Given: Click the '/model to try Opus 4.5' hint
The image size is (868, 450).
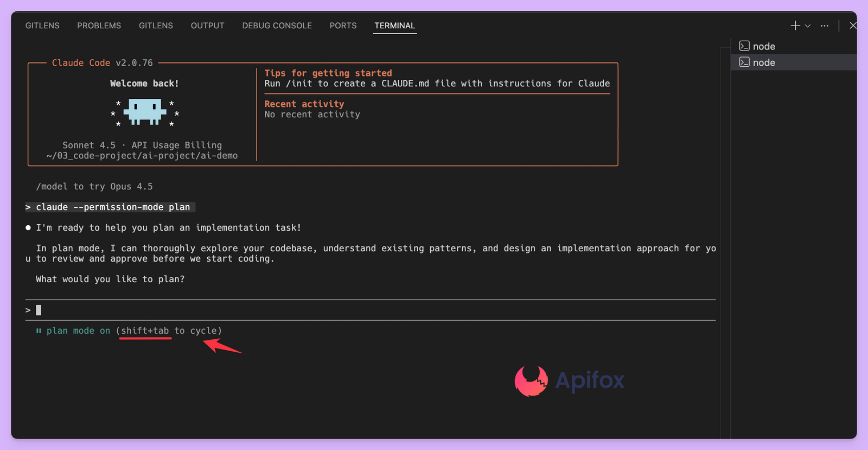Looking at the screenshot, I should [x=94, y=187].
